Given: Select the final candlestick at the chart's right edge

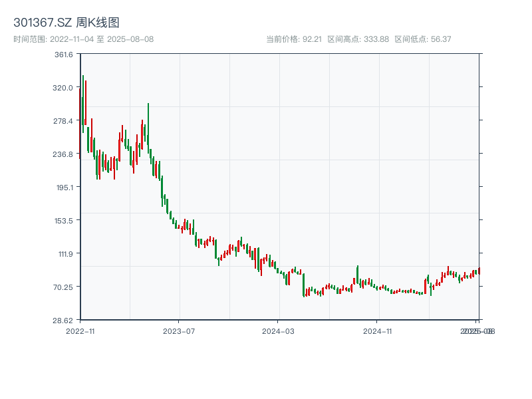Looking at the screenshot, I should (479, 271).
